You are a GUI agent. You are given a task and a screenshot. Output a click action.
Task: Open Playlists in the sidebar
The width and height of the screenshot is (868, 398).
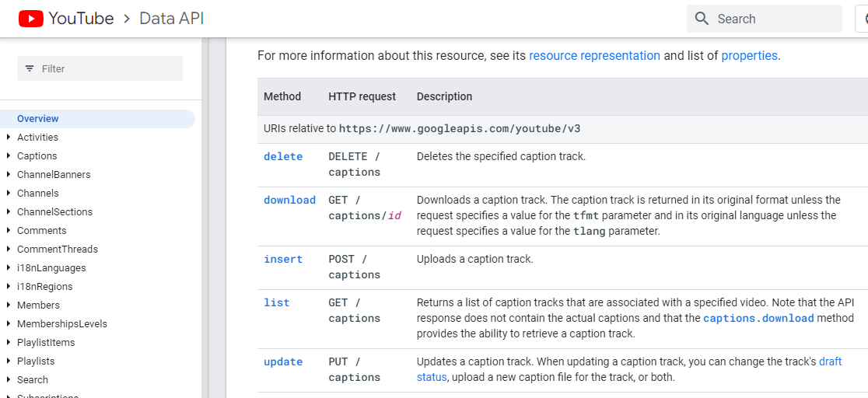(x=36, y=361)
